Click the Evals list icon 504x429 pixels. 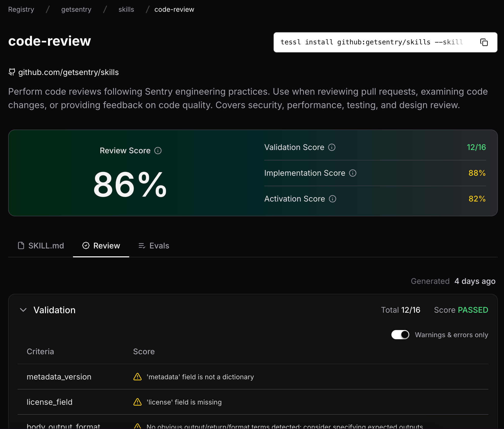[x=142, y=246]
